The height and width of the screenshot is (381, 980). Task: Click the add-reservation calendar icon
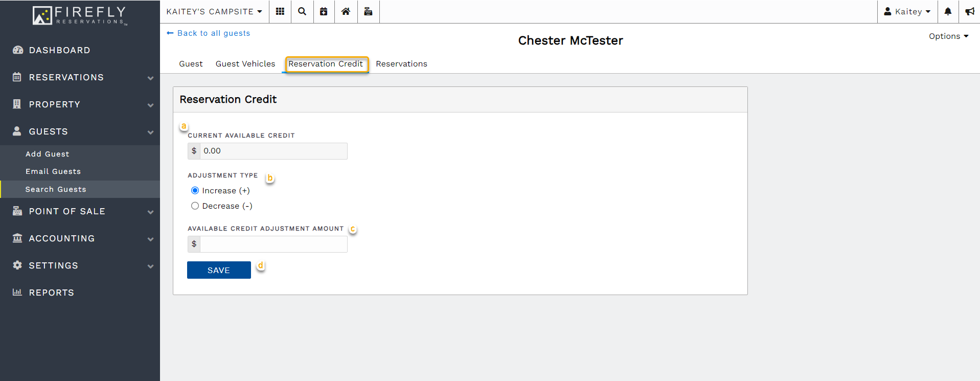click(324, 11)
